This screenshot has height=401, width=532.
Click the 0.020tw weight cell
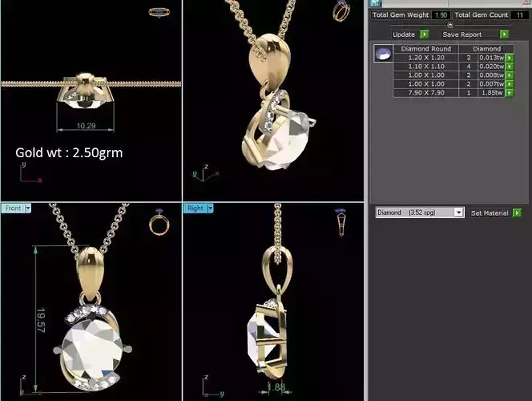coord(491,67)
